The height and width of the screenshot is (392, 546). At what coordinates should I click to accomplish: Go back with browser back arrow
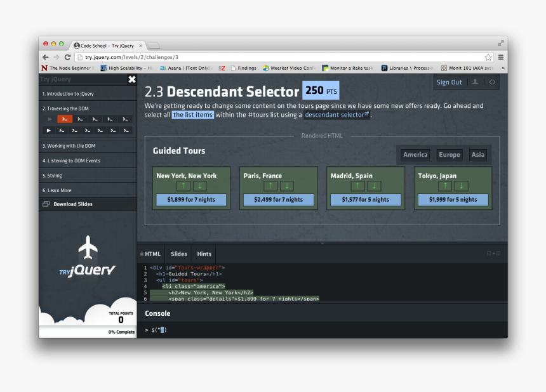46,57
